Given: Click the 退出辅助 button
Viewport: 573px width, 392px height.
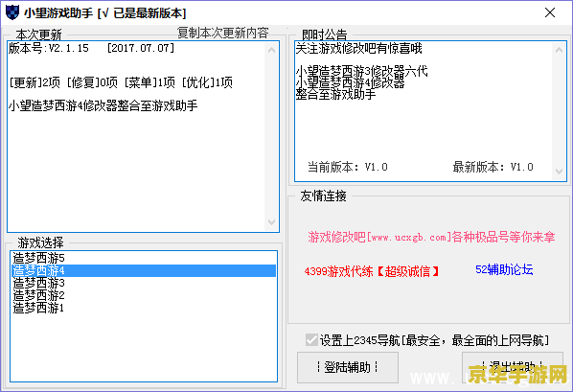Looking at the screenshot, I should pos(513,367).
